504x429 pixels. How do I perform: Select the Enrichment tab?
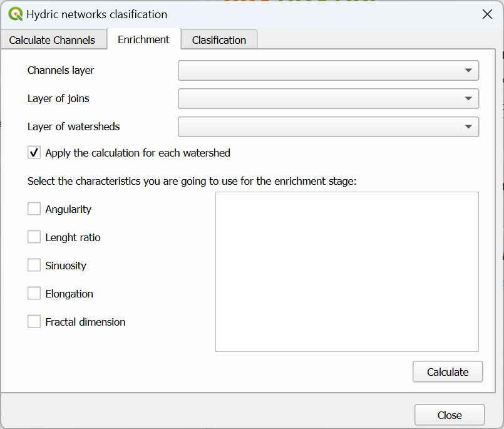[143, 39]
